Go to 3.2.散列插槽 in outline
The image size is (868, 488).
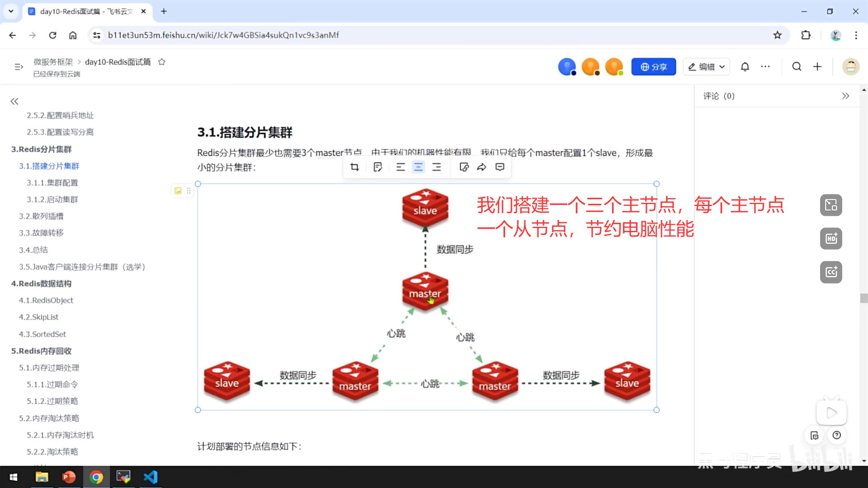pyautogui.click(x=41, y=216)
